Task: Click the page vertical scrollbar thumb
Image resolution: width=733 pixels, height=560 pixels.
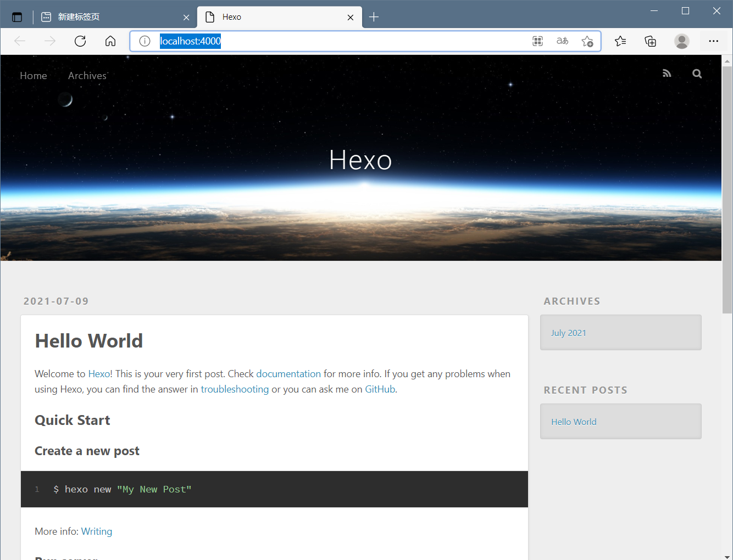Action: point(727,189)
